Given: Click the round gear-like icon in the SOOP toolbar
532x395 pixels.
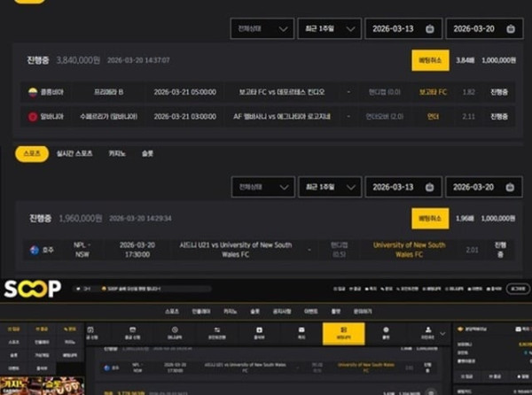Looking at the screenshot, I should click(386, 329).
